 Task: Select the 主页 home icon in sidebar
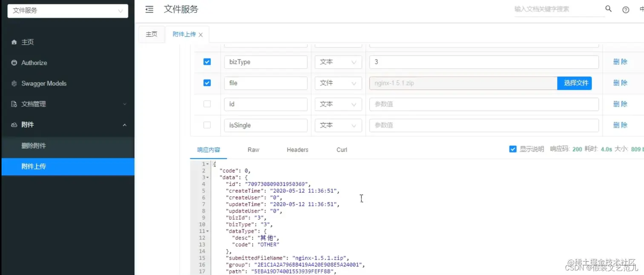(x=14, y=42)
